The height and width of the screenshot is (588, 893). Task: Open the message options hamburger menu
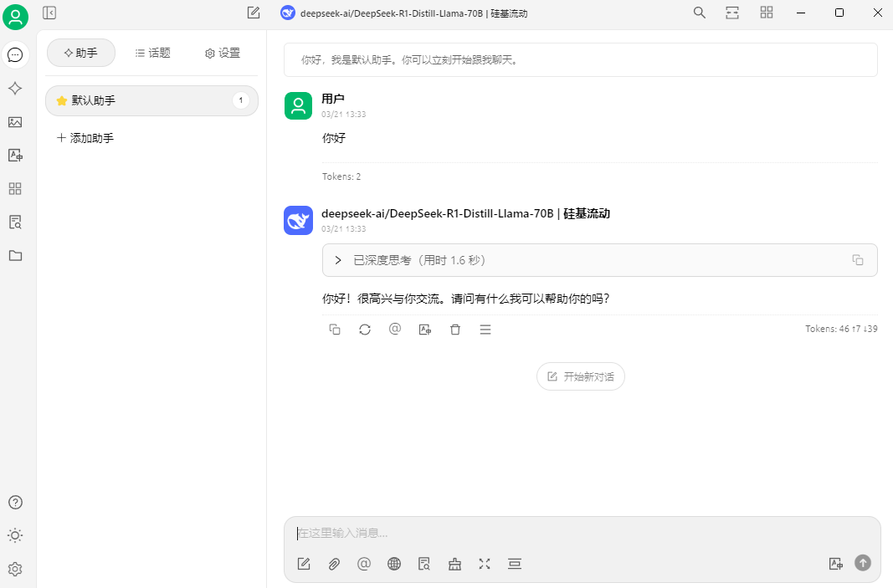click(485, 330)
